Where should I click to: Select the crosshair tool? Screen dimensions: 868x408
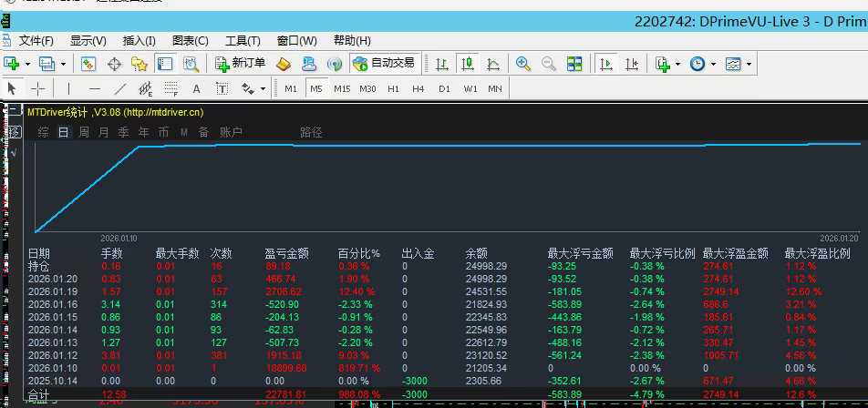pyautogui.click(x=37, y=88)
